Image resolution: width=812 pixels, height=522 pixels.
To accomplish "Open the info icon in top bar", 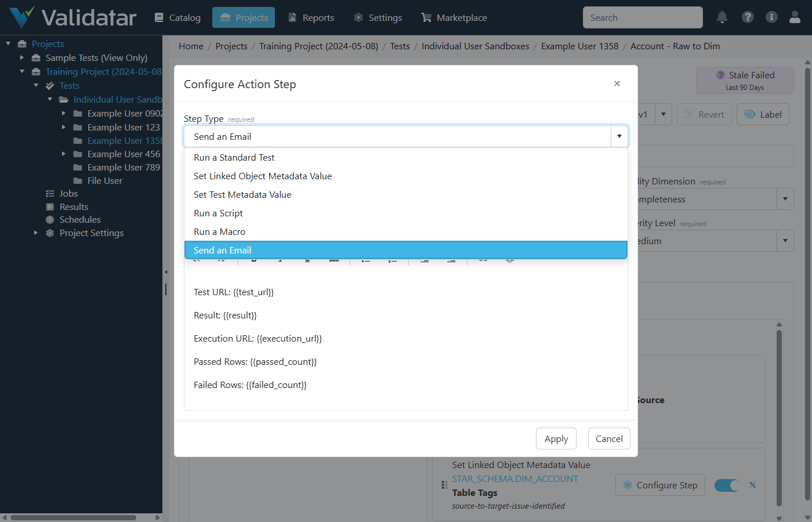I will pyautogui.click(x=771, y=17).
